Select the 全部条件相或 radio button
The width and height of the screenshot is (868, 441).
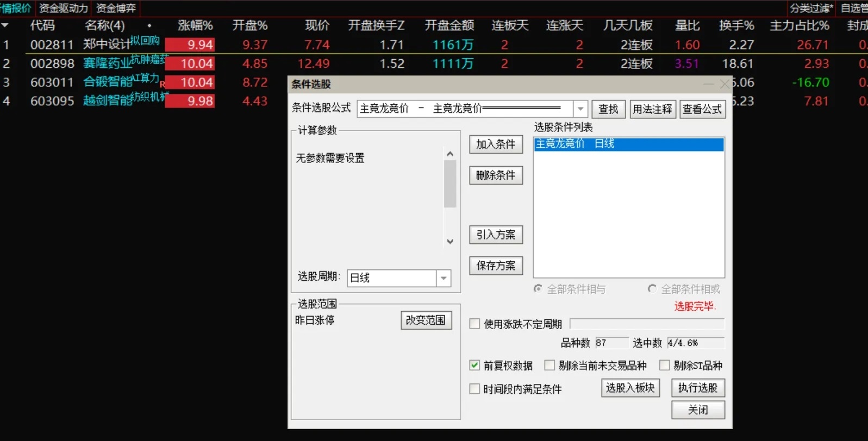(x=652, y=289)
